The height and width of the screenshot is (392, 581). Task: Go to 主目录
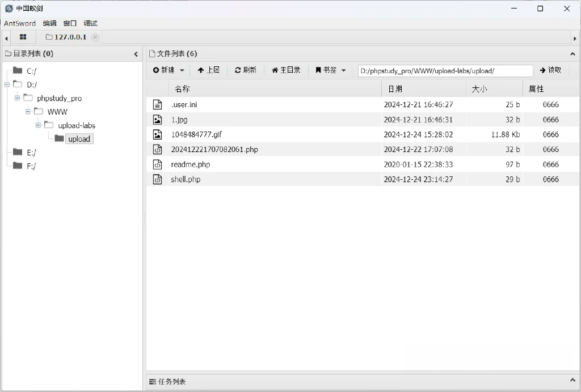(x=286, y=70)
